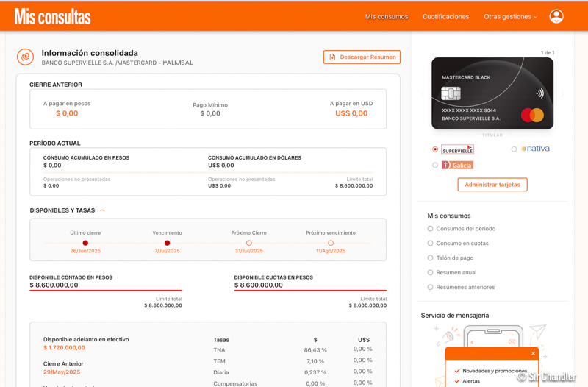Click the Descargar Resumen button
588x387 pixels.
(362, 57)
